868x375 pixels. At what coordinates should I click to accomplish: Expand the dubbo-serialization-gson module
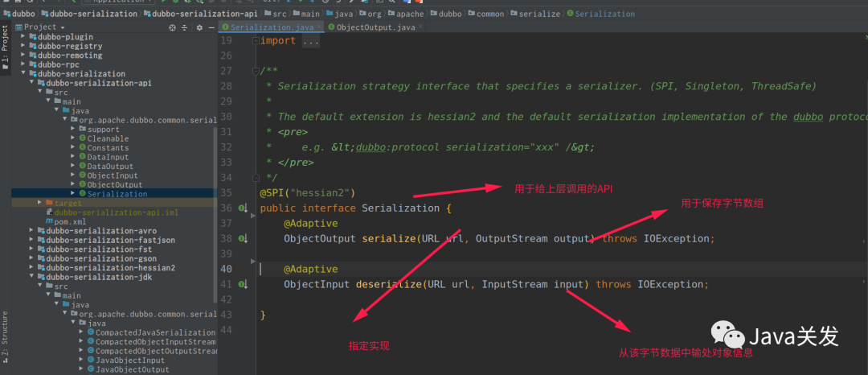click(x=31, y=258)
